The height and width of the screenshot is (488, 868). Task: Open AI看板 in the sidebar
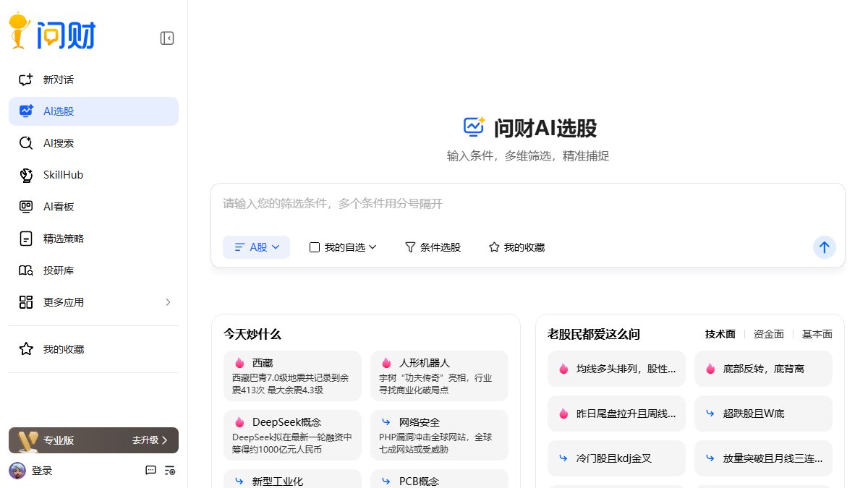(x=93, y=207)
